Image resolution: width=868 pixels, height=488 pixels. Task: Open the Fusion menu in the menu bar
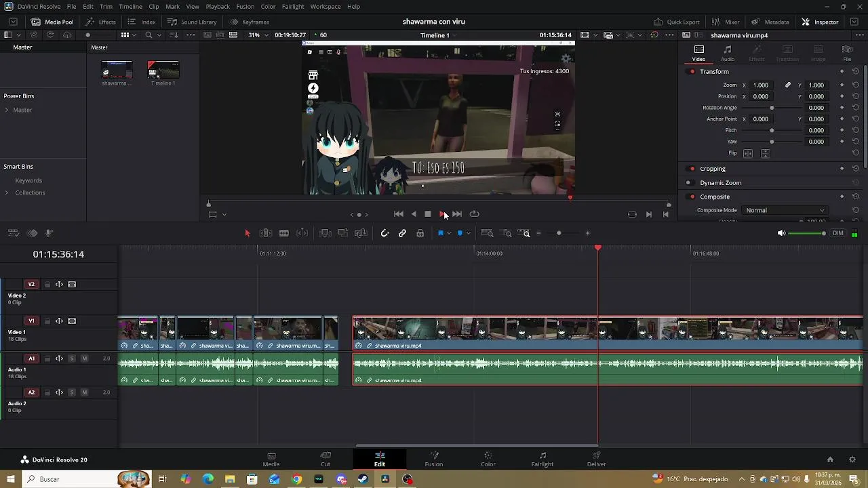pos(245,6)
